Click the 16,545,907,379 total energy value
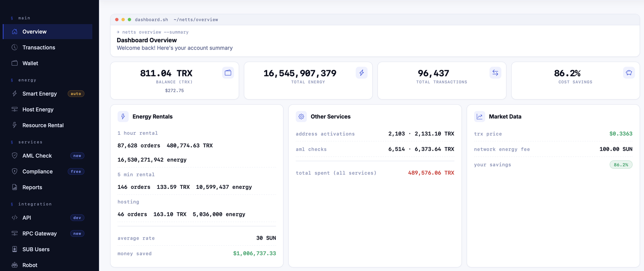 click(x=300, y=73)
